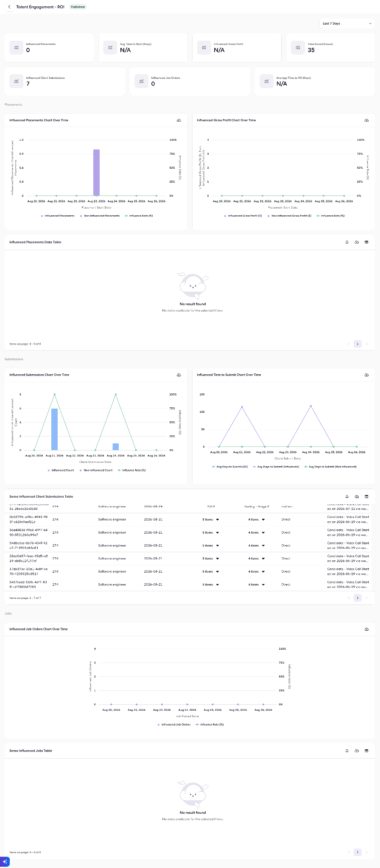Expand 4 items dropdown in bottom submissions row
This screenshot has height=868, width=380.
pos(257,584)
